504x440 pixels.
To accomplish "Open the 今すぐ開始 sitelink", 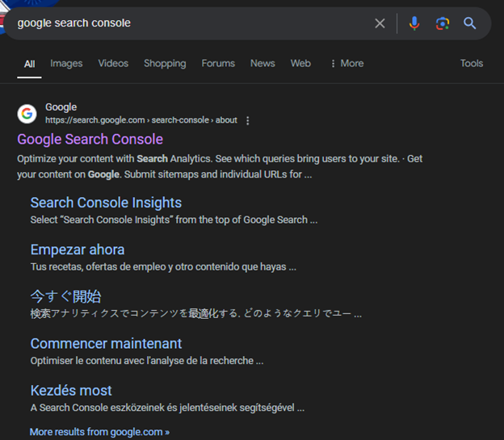I will pyautogui.click(x=66, y=296).
